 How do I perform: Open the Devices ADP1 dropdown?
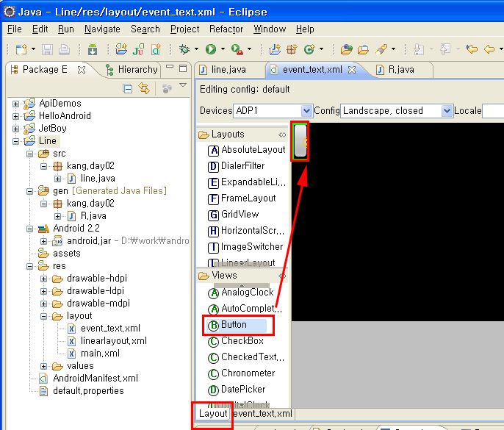[306, 111]
